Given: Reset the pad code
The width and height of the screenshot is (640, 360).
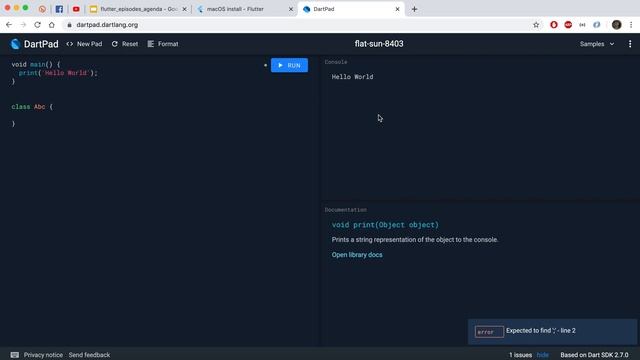Looking at the screenshot, I should (x=125, y=44).
